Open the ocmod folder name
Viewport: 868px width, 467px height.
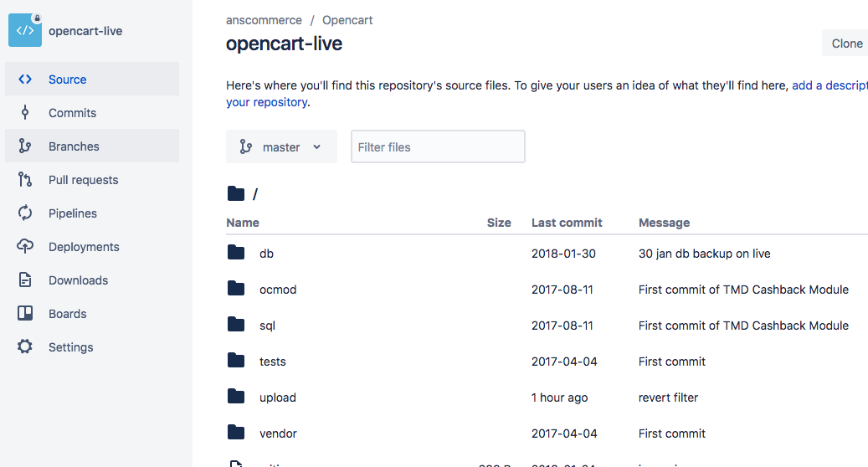pos(278,290)
